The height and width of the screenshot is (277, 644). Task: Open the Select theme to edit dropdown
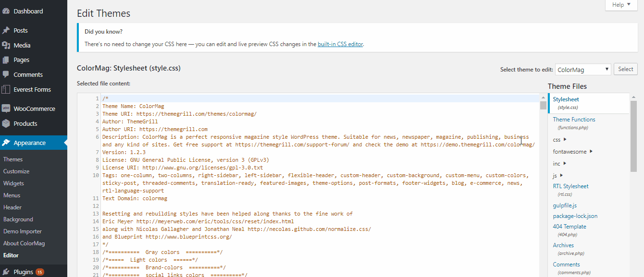(582, 70)
